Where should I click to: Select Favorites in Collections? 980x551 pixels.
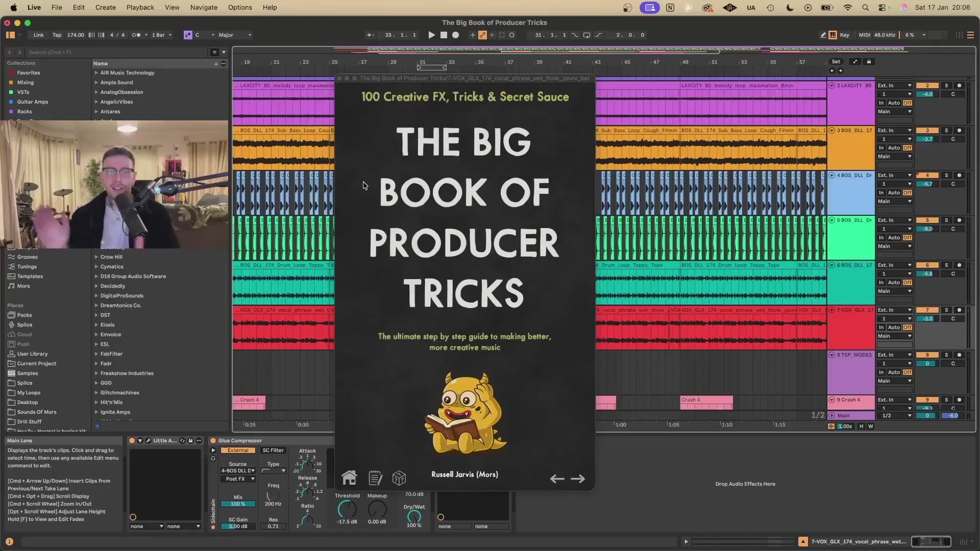29,73
